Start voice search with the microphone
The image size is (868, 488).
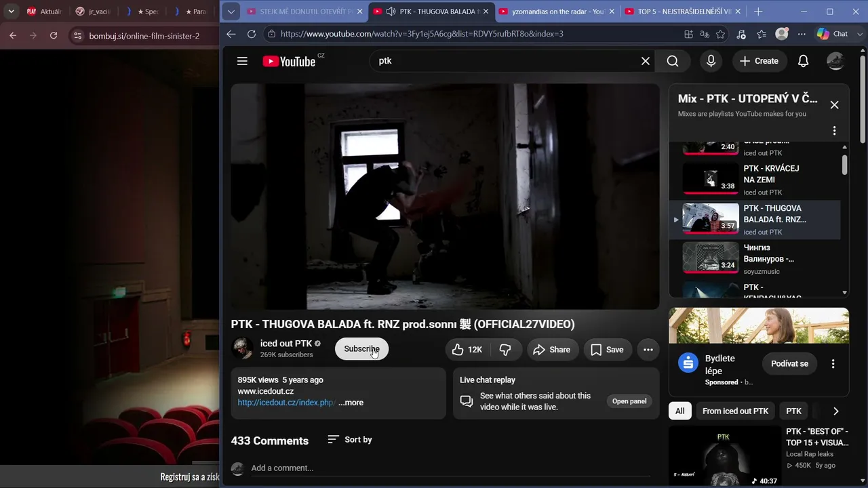(x=711, y=61)
